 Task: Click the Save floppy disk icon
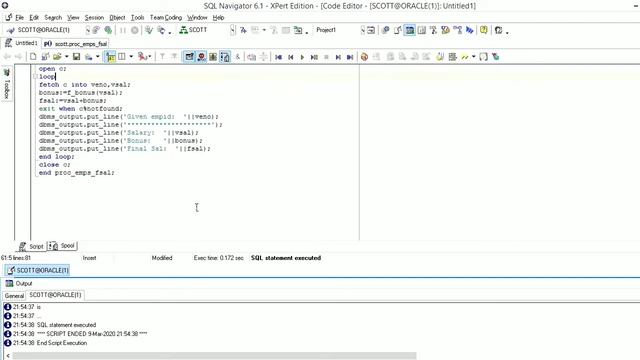pos(76,57)
